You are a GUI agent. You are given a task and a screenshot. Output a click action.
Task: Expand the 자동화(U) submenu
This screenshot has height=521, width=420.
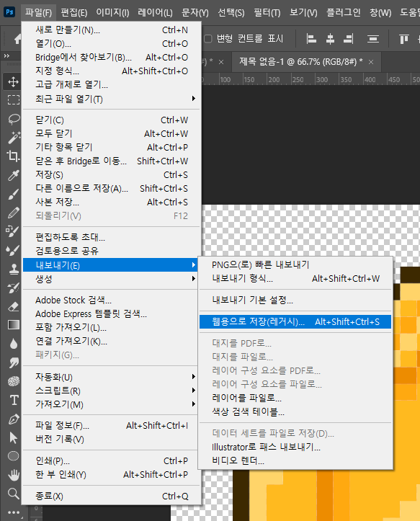(x=112, y=377)
